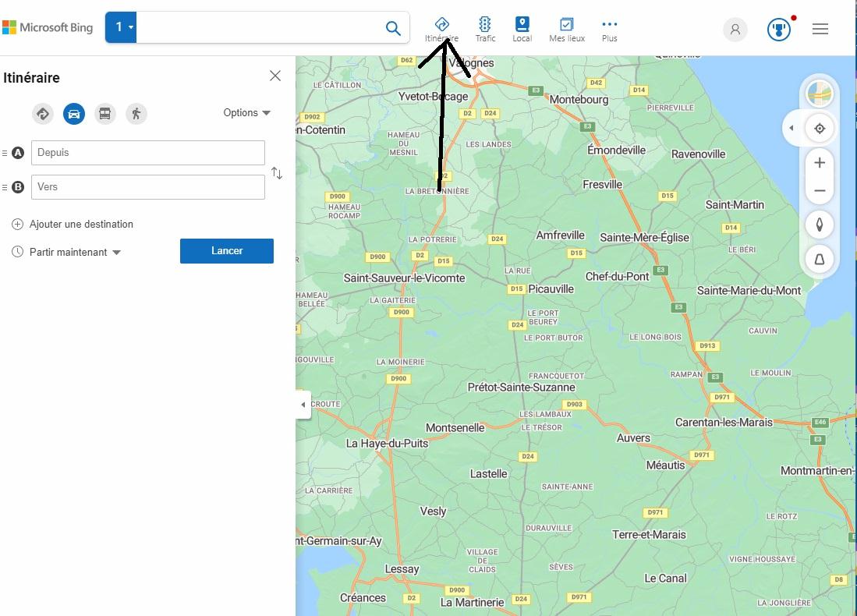The height and width of the screenshot is (616, 857).
Task: Select the walking travel mode
Action: pyautogui.click(x=136, y=114)
